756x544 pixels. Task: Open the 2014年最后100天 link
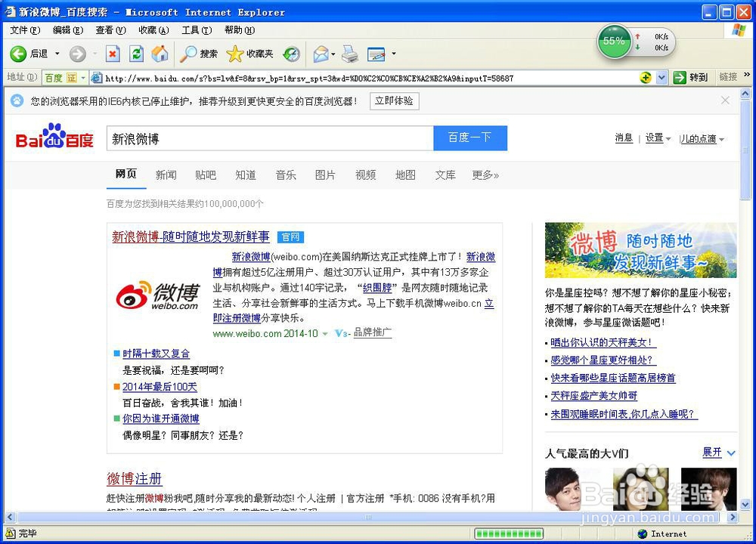pyautogui.click(x=160, y=386)
